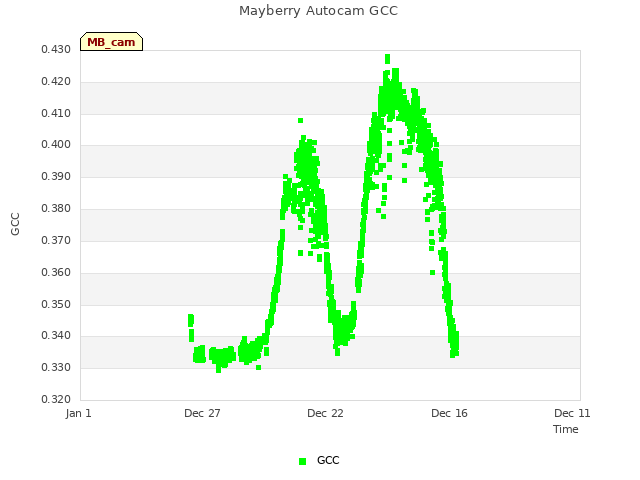640x480 pixels.
Task: Click the 0.350 y-axis value
Action: [x=56, y=304]
